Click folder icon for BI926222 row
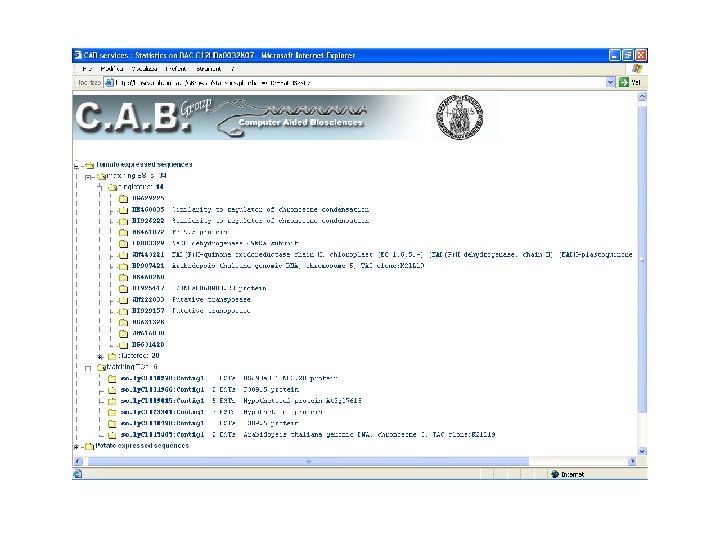 (124, 221)
